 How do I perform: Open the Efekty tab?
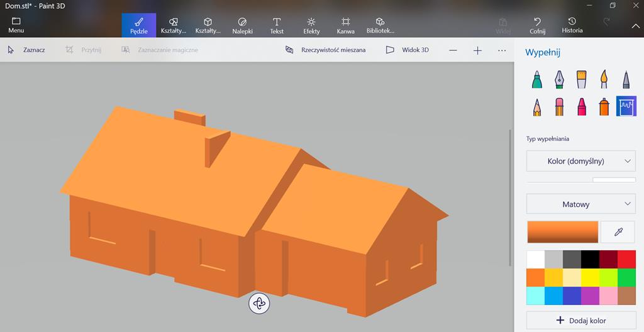point(311,25)
